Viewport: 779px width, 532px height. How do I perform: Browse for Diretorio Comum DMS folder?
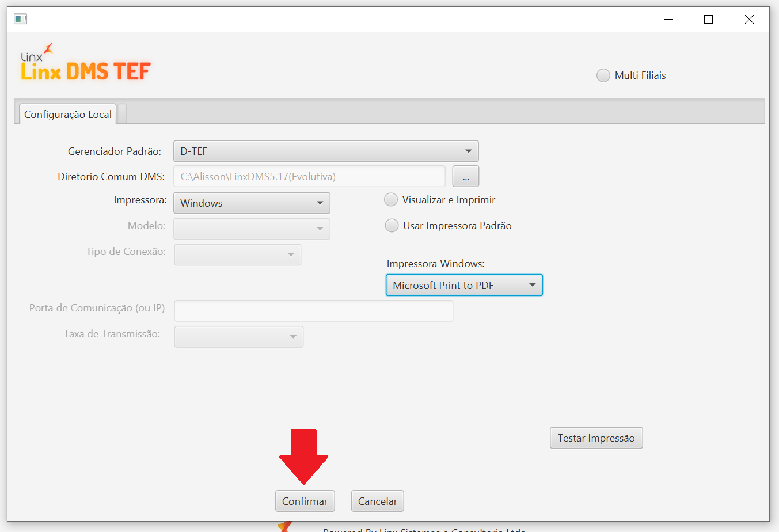pyautogui.click(x=466, y=177)
